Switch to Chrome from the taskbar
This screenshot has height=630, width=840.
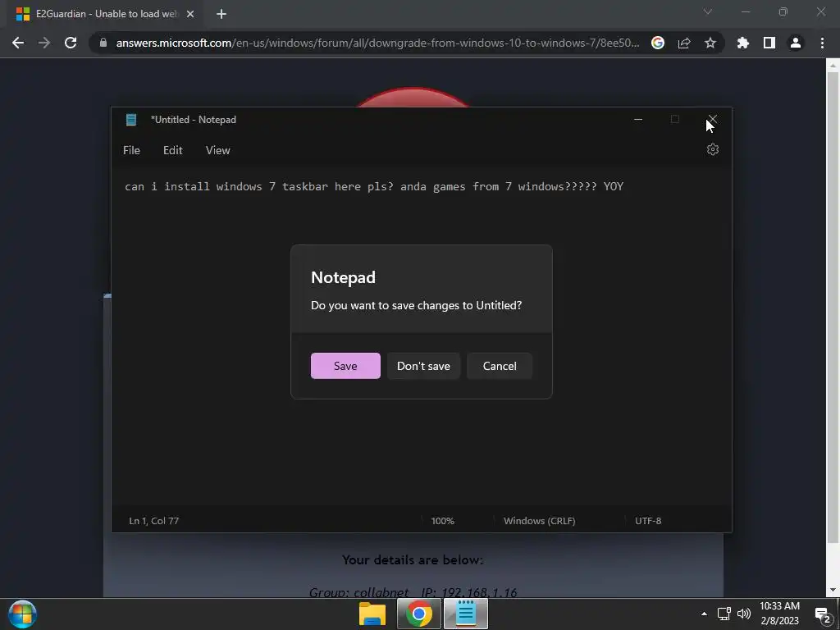point(419,614)
